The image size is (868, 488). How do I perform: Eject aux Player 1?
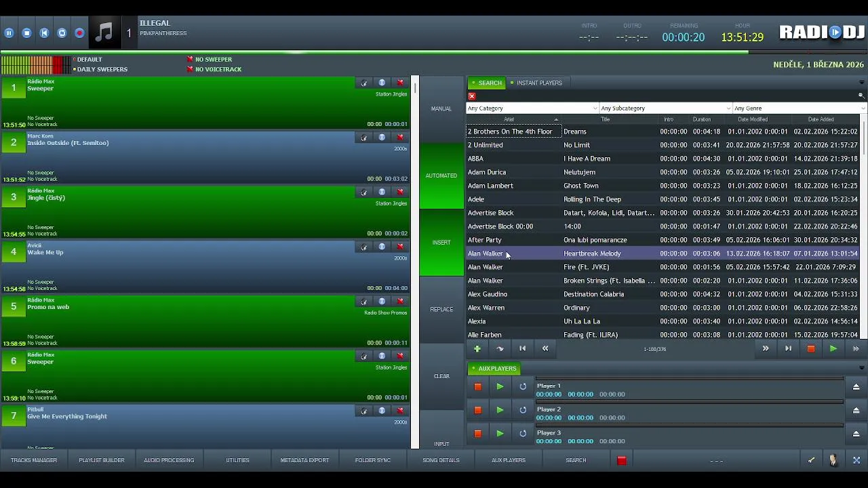(x=856, y=387)
